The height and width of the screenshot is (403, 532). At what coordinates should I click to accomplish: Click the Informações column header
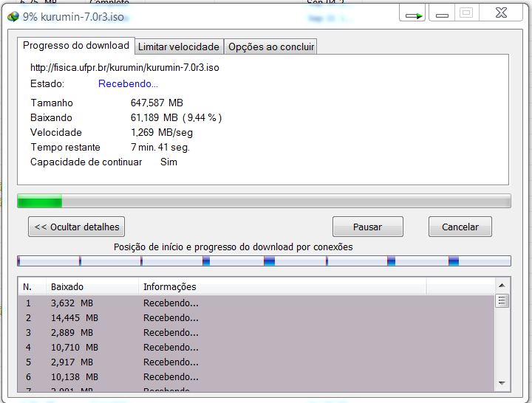pos(282,287)
